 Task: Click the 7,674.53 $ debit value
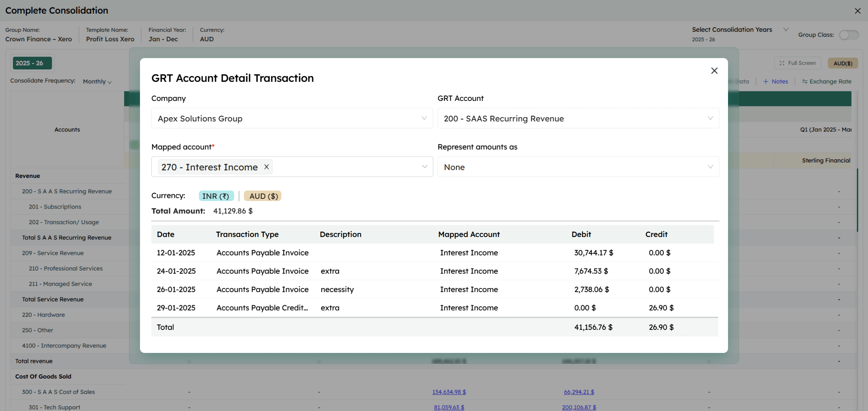(x=591, y=271)
